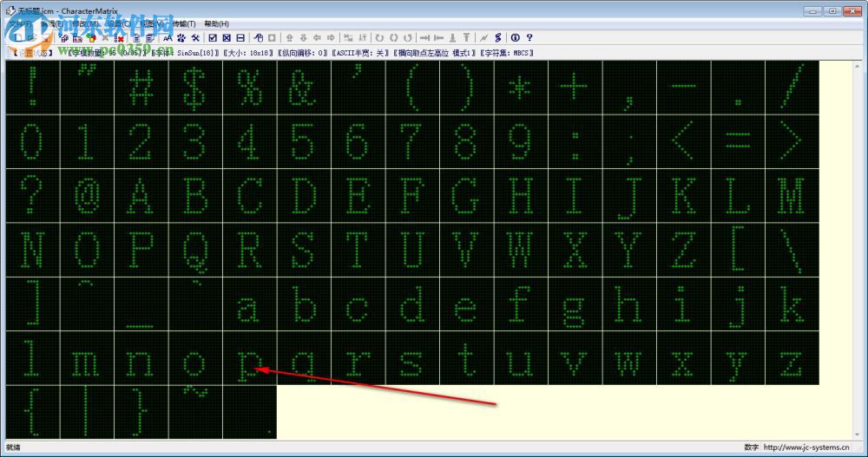Open the 传输(T) menu
The width and height of the screenshot is (868, 457).
click(184, 23)
